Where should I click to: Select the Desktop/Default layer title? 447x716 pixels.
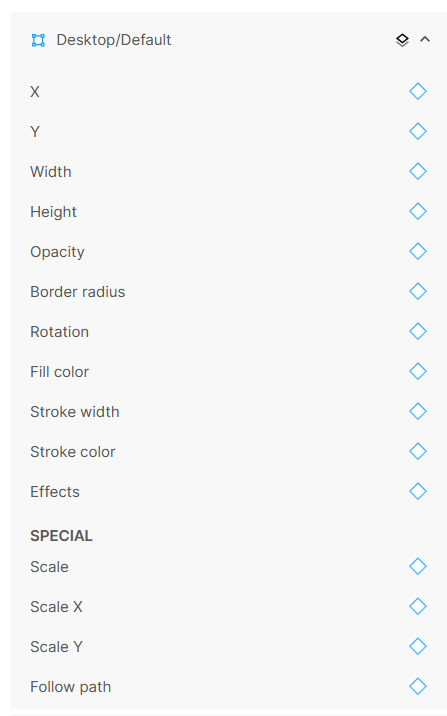click(x=114, y=40)
